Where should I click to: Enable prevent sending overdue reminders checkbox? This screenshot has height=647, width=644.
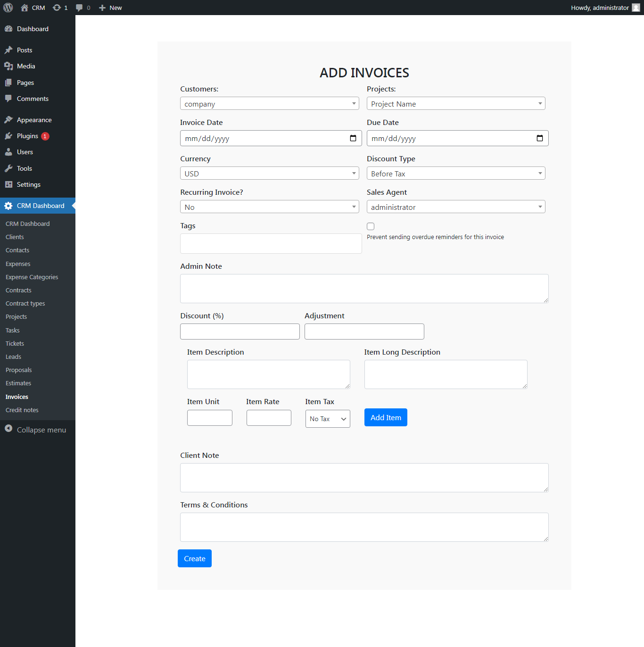pyautogui.click(x=371, y=226)
